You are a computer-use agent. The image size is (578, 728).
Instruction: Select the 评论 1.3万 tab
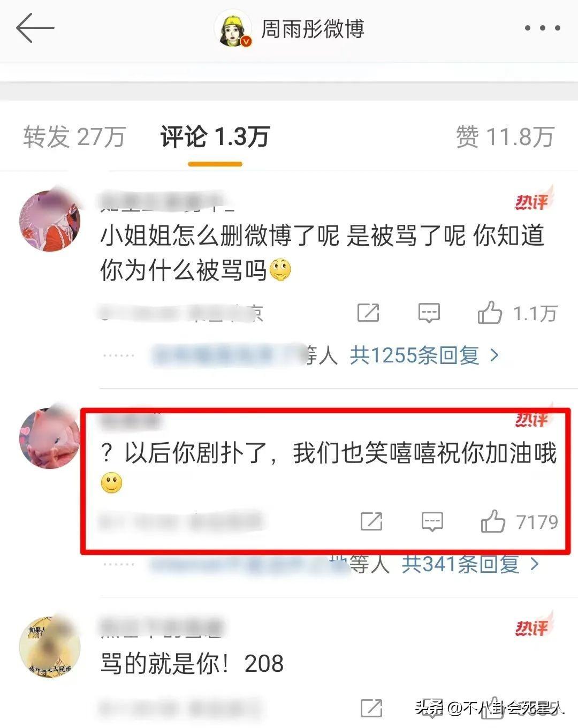215,136
